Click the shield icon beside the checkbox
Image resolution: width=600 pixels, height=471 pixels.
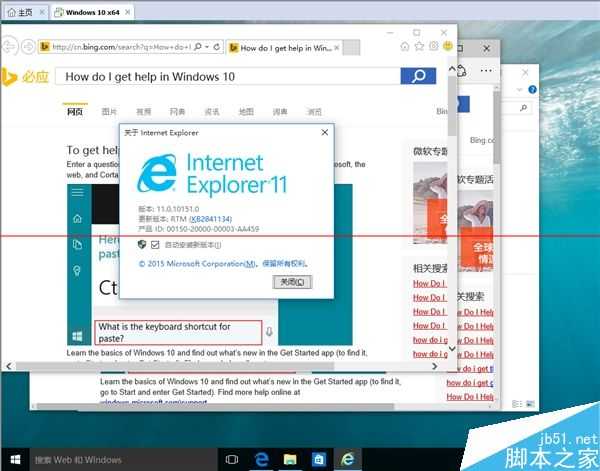[x=142, y=244]
